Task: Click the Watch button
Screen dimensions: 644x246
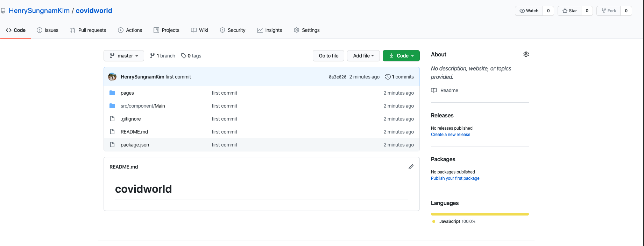Action: (529, 11)
